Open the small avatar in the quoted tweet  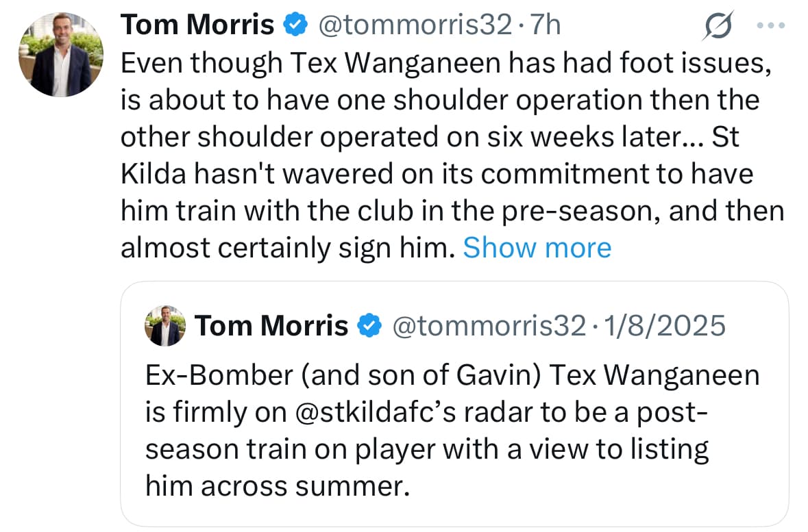[x=165, y=327]
